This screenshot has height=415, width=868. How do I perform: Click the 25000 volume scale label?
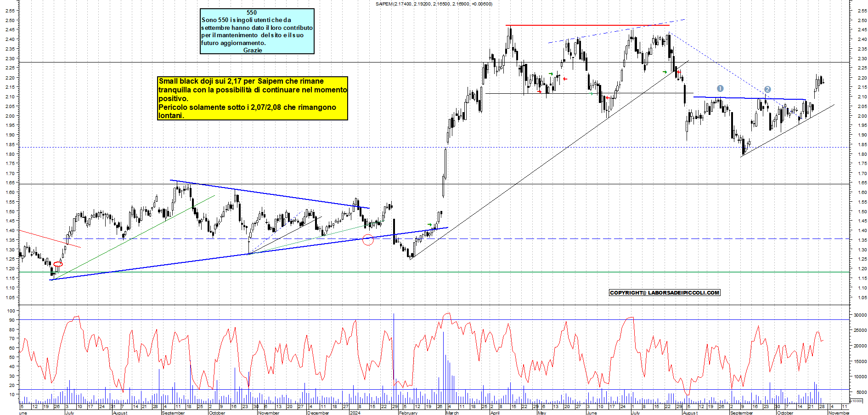860,330
